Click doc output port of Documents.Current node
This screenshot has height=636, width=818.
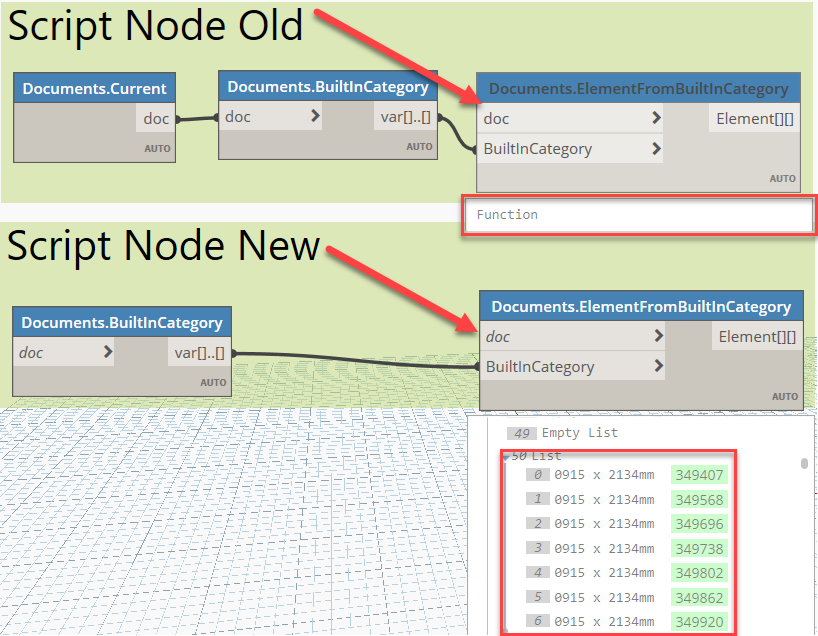[157, 119]
